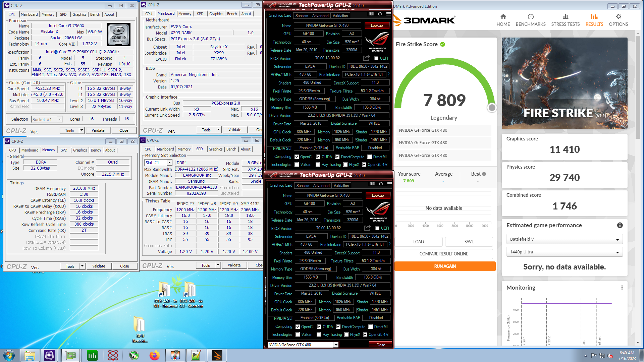Open 3DMark taskbar icon

(x=217, y=355)
